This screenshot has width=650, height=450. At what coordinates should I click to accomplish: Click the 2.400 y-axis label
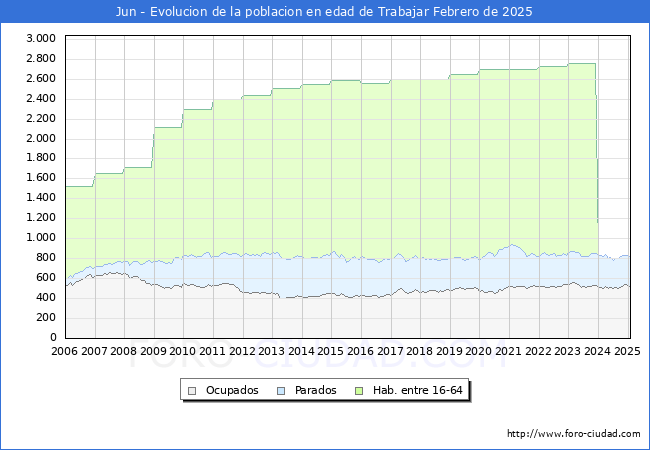click(41, 98)
